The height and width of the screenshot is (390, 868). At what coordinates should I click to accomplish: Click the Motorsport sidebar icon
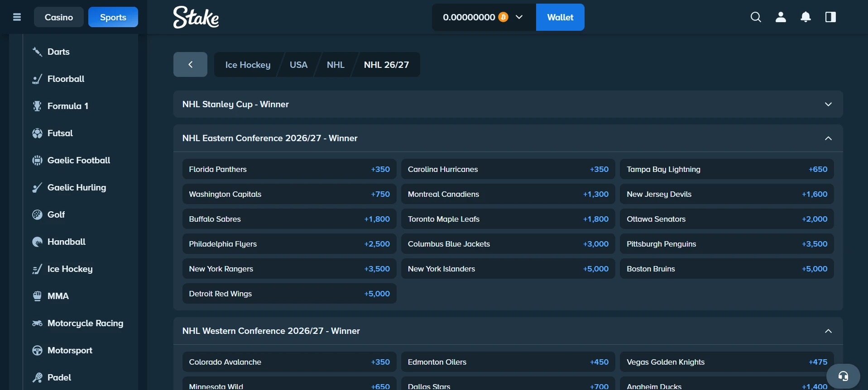coord(37,350)
